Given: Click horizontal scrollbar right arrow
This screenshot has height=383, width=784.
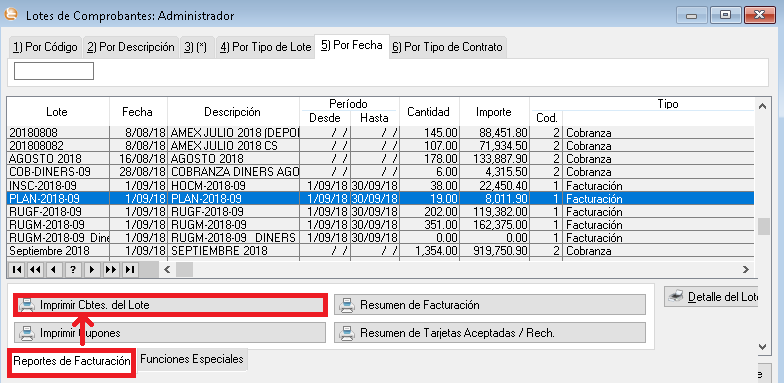Looking at the screenshot, I should coord(746,270).
